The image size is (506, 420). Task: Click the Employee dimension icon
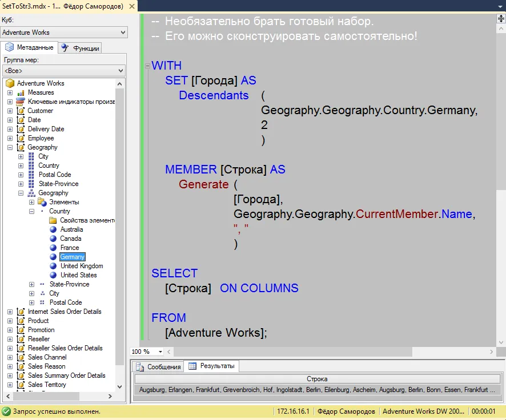(x=21, y=138)
